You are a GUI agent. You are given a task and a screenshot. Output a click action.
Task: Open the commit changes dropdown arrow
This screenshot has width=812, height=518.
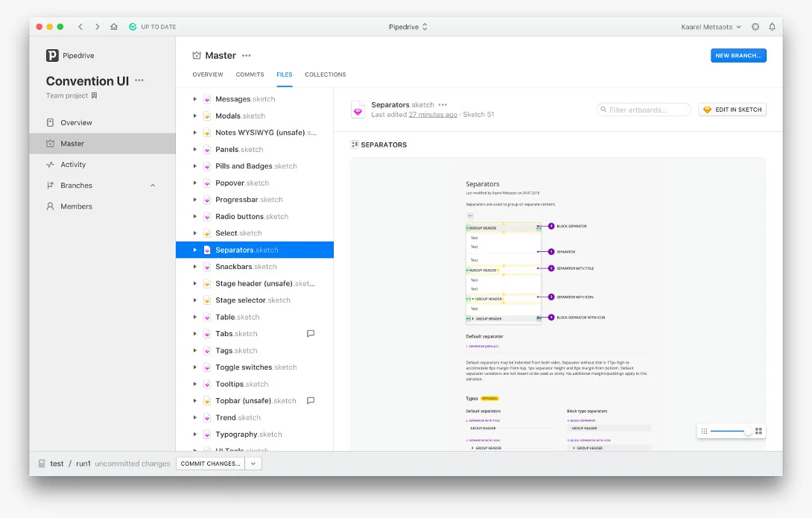[x=253, y=464]
